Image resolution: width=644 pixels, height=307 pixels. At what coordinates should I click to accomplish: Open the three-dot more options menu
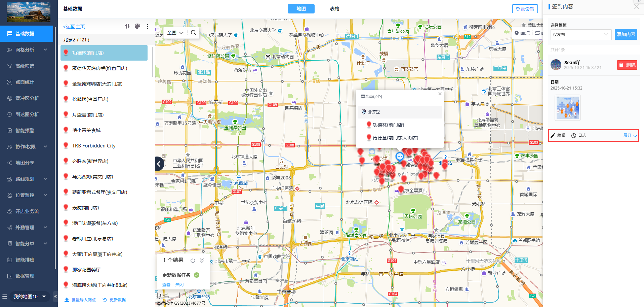(x=148, y=27)
